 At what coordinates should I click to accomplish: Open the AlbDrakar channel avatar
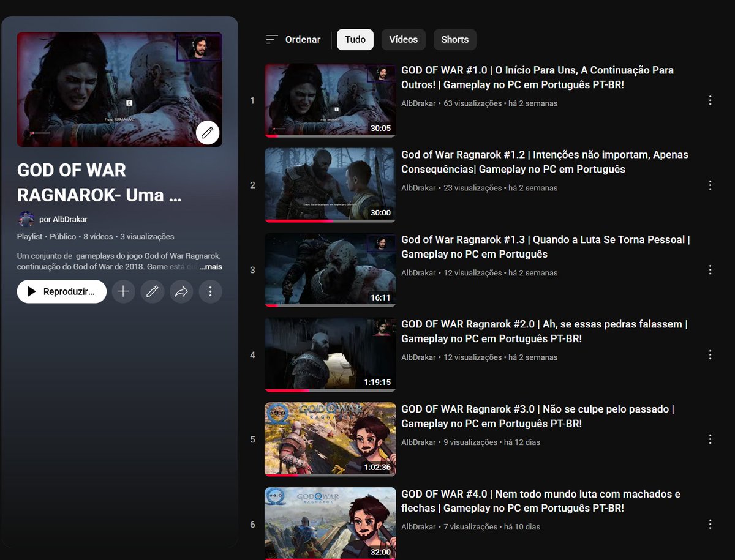tap(26, 219)
